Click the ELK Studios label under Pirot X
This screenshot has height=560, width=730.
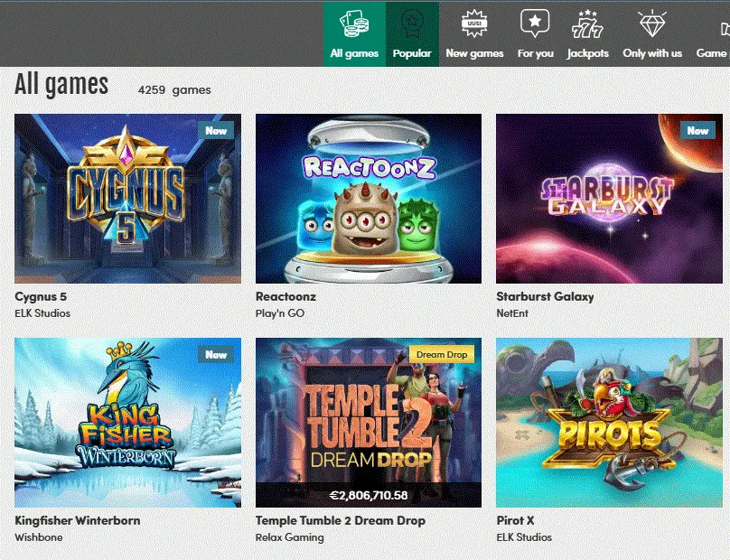click(524, 537)
